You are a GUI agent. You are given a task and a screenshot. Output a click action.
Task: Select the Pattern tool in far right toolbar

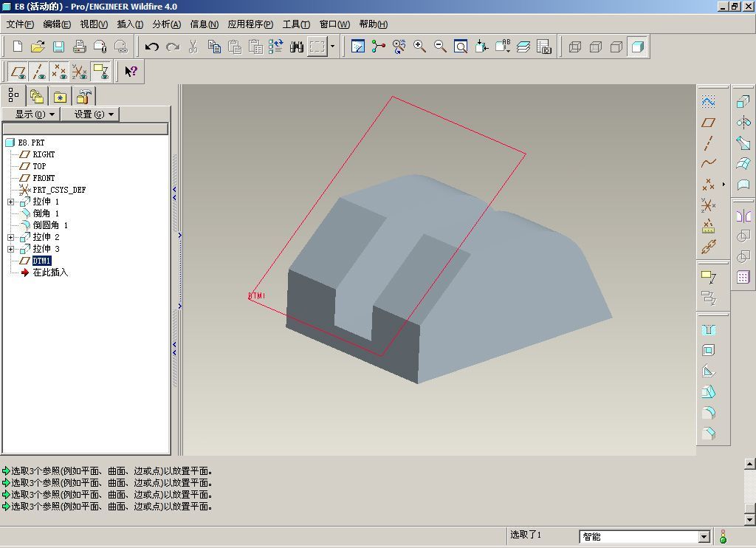click(743, 277)
